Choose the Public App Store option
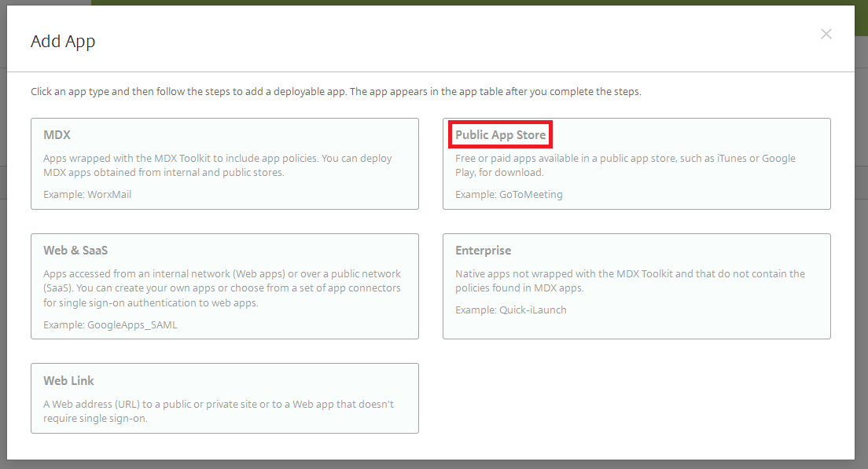The height and width of the screenshot is (469, 868). point(500,134)
